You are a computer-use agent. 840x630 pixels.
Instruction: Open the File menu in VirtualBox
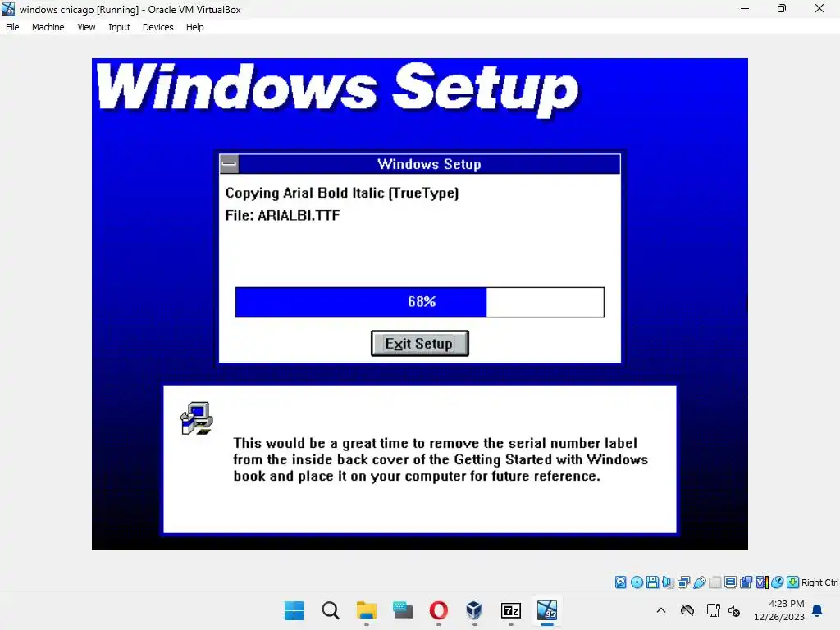click(x=12, y=27)
